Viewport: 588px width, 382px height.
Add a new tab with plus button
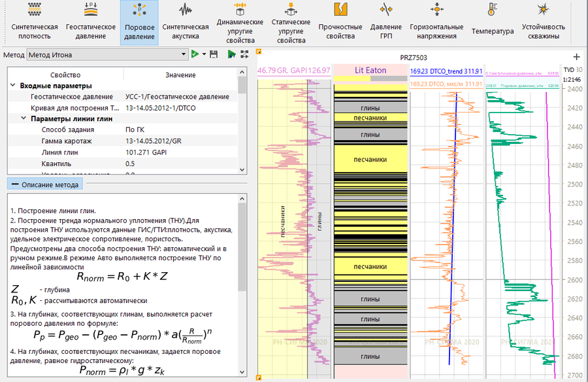(x=576, y=58)
